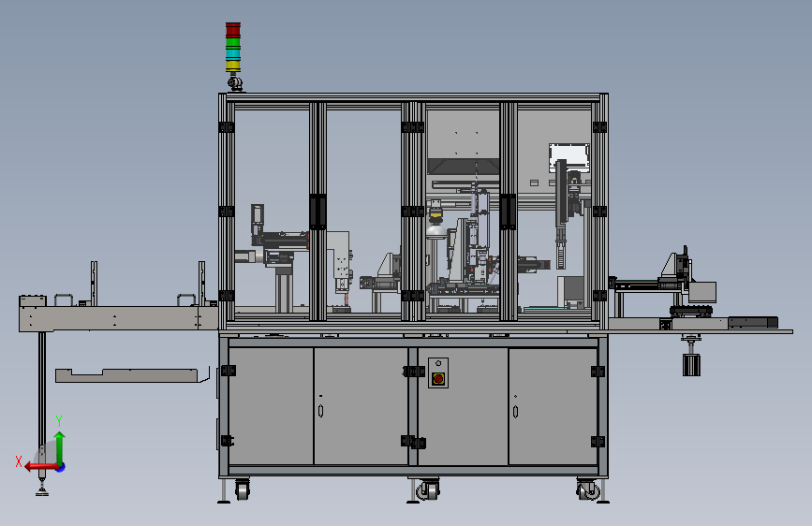Select the white display panel inside the upper enclosure
The width and height of the screenshot is (812, 526).
click(569, 158)
